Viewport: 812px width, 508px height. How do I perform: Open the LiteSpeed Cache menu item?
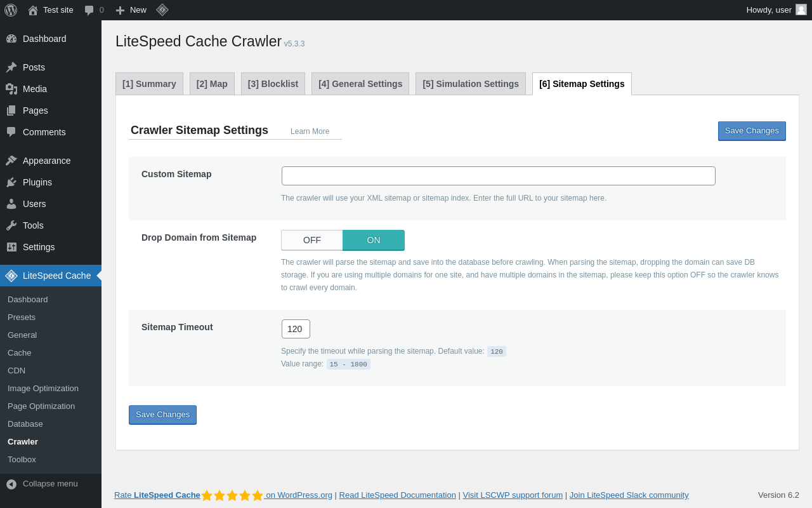click(x=51, y=276)
